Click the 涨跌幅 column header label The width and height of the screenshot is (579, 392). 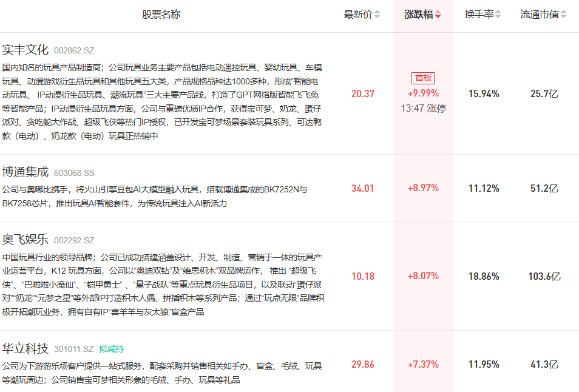point(418,15)
